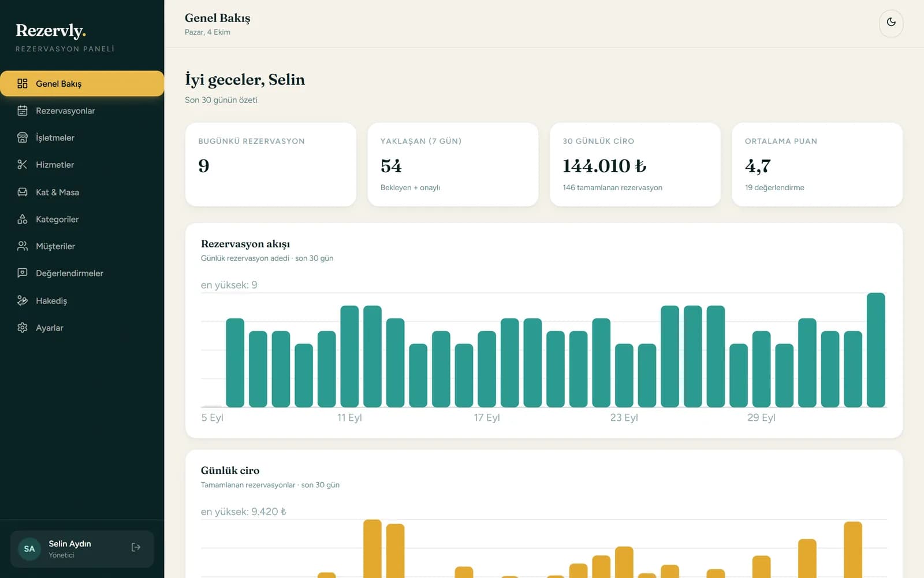
Task: Click the "Pazar, 4 Ekim" date text
Action: (207, 32)
